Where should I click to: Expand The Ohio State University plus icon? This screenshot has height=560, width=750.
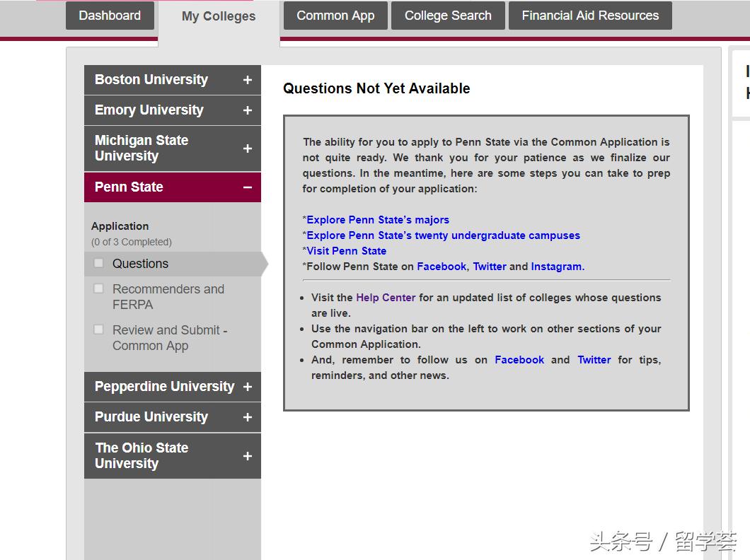click(x=248, y=456)
